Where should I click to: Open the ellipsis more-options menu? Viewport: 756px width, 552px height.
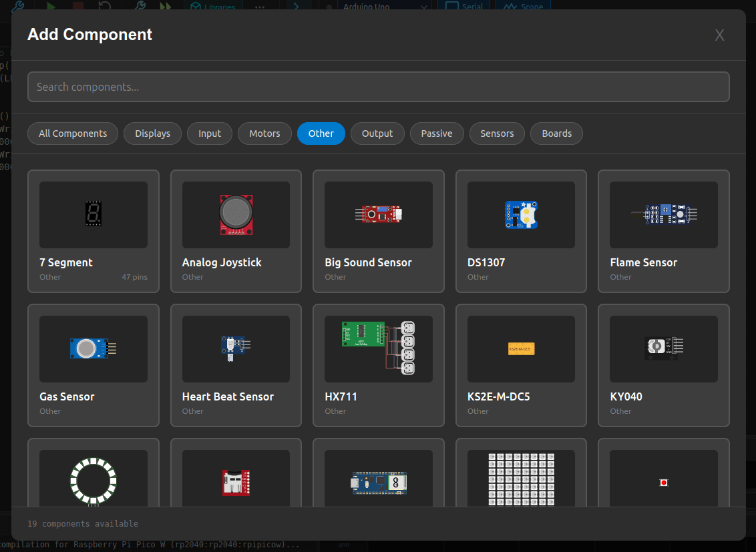258,6
